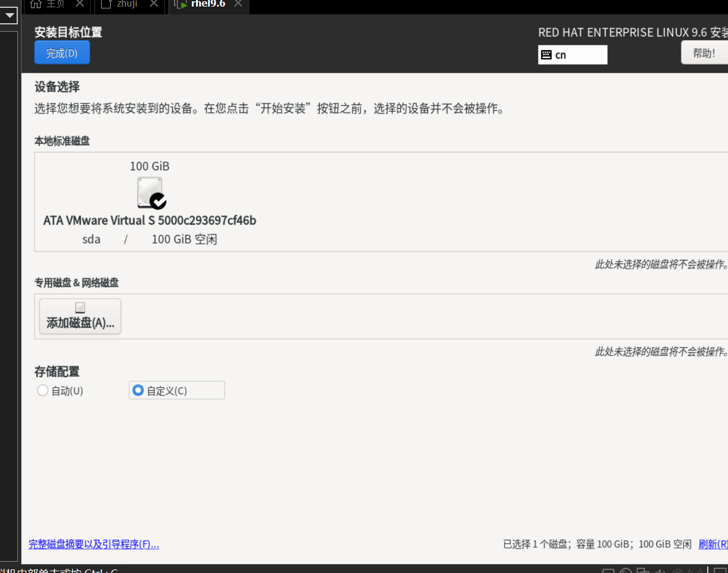Click the 刷新(R) refresh link

713,544
